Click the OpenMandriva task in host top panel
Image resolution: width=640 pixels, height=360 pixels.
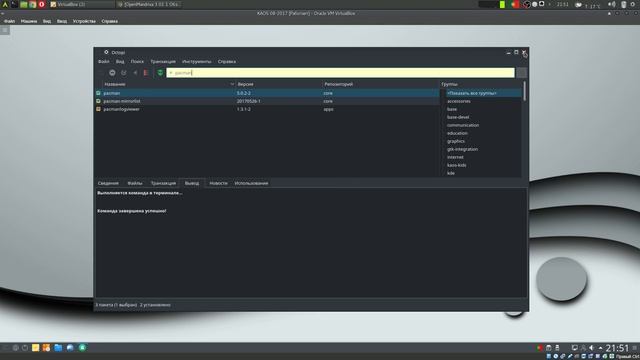point(149,4)
